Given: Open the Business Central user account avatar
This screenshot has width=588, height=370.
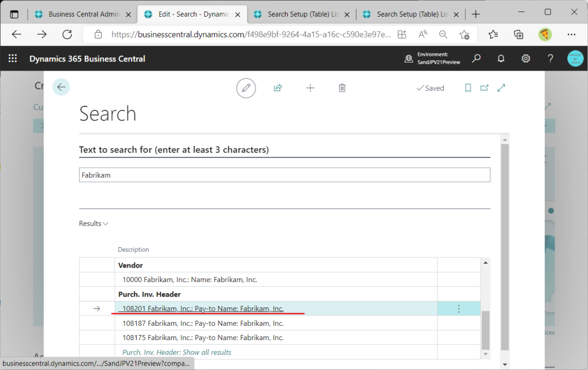Looking at the screenshot, I should click(x=575, y=59).
